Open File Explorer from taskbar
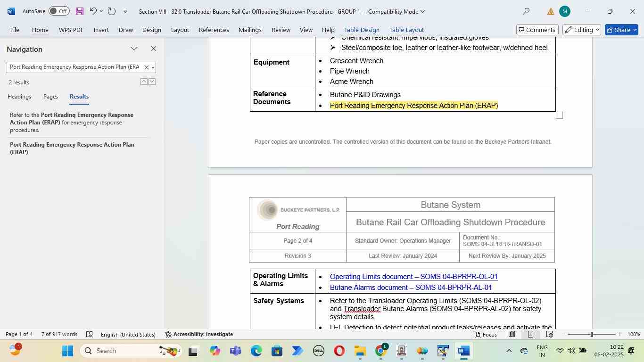Image resolution: width=644 pixels, height=362 pixels. [360, 351]
